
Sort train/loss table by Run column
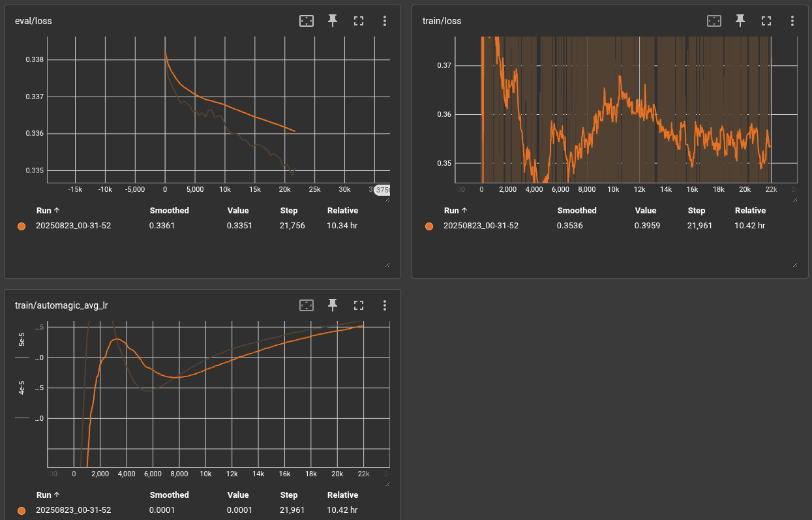[456, 211]
